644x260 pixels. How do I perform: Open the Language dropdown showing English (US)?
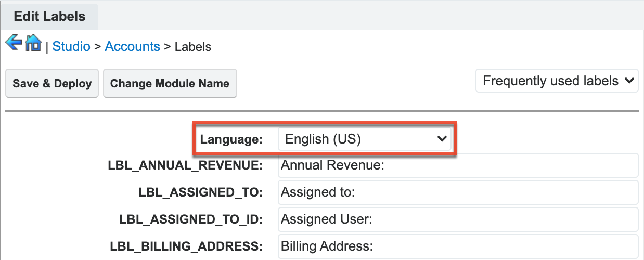point(364,139)
